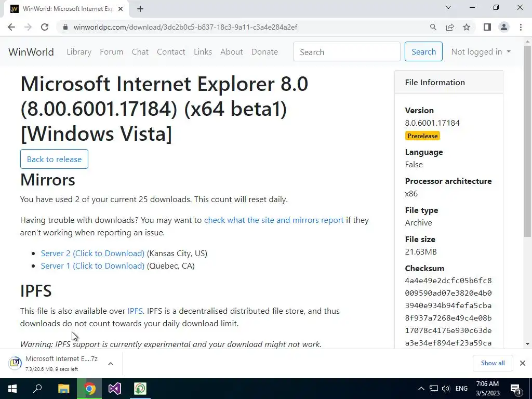Open the Chat menu item
This screenshot has height=399, width=532.
140,52
